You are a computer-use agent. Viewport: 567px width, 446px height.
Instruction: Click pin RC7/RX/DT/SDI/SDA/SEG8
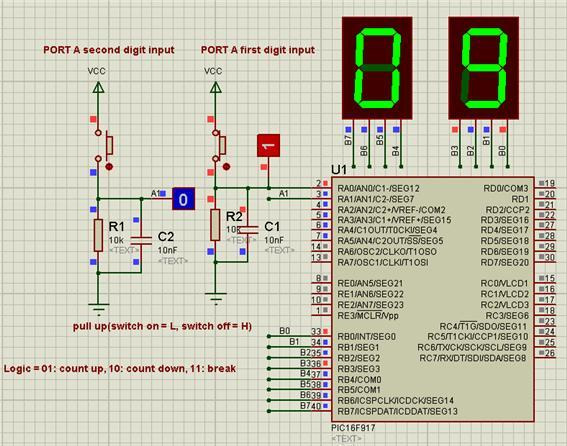[474, 358]
